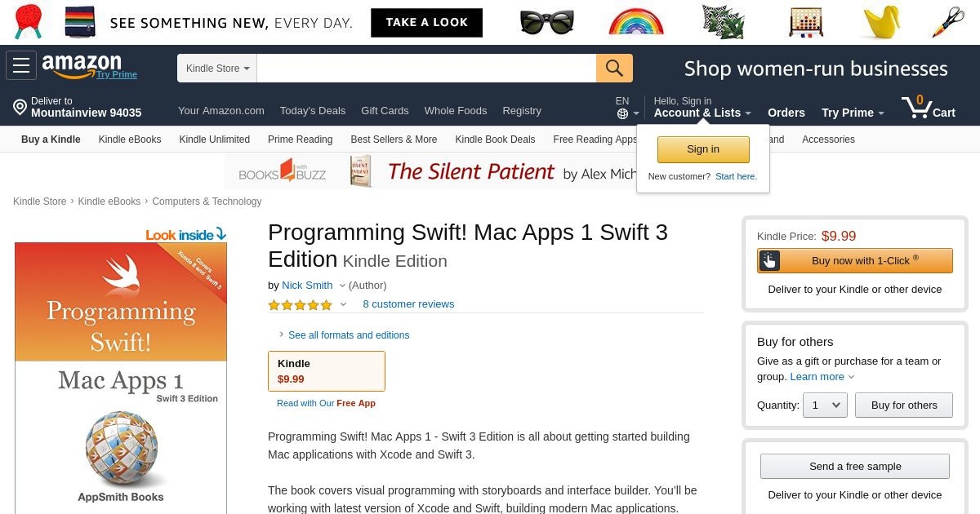Open Accessories tab

828,140
